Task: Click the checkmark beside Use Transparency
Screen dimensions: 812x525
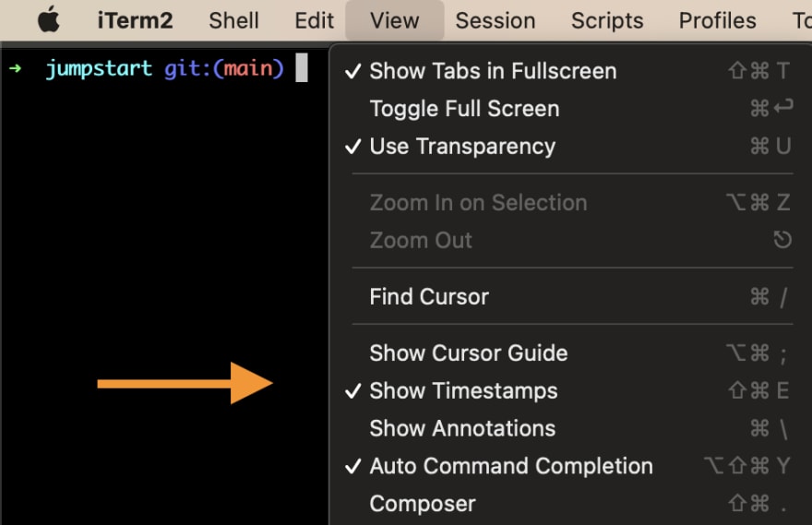Action: 352,147
